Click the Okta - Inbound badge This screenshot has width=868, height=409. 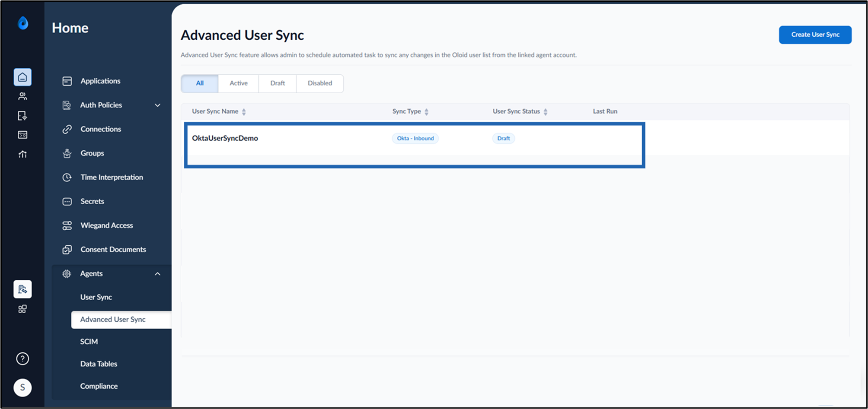[415, 138]
